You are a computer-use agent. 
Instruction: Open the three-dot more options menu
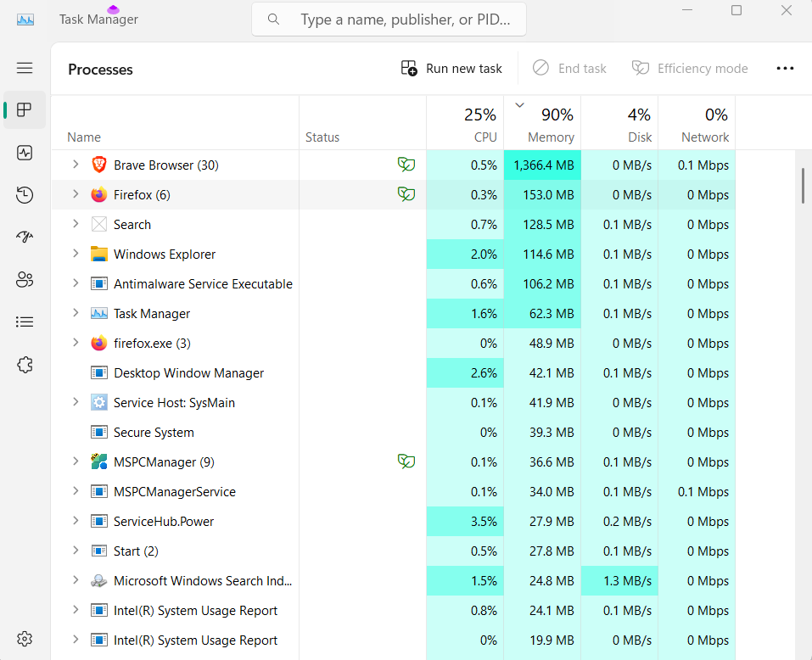tap(785, 69)
